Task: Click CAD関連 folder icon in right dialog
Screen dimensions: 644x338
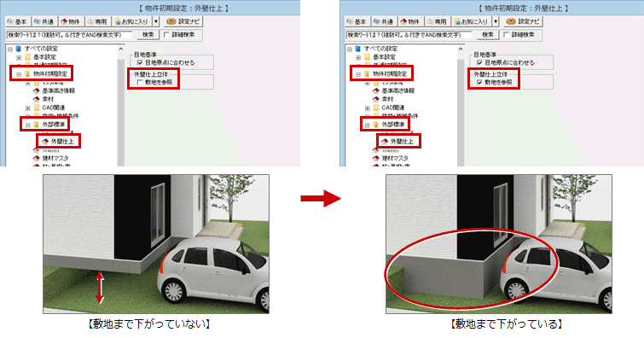Action: 376,108
